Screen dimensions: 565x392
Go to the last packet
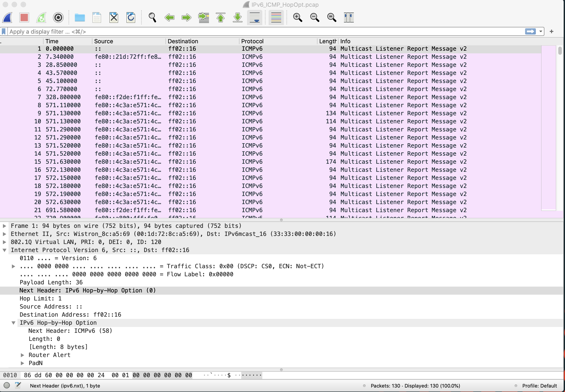point(237,17)
